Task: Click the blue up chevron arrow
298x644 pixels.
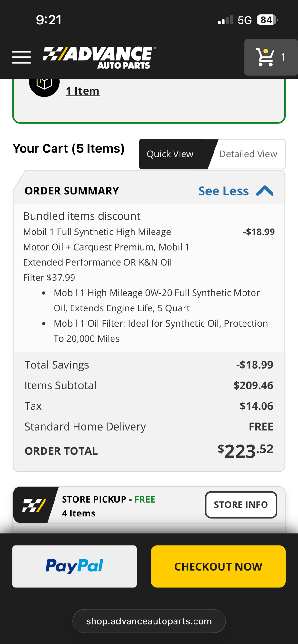Action: 265,191
